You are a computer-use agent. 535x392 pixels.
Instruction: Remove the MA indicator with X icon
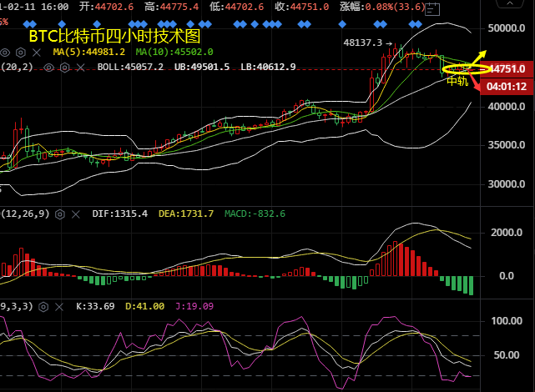tap(38, 52)
